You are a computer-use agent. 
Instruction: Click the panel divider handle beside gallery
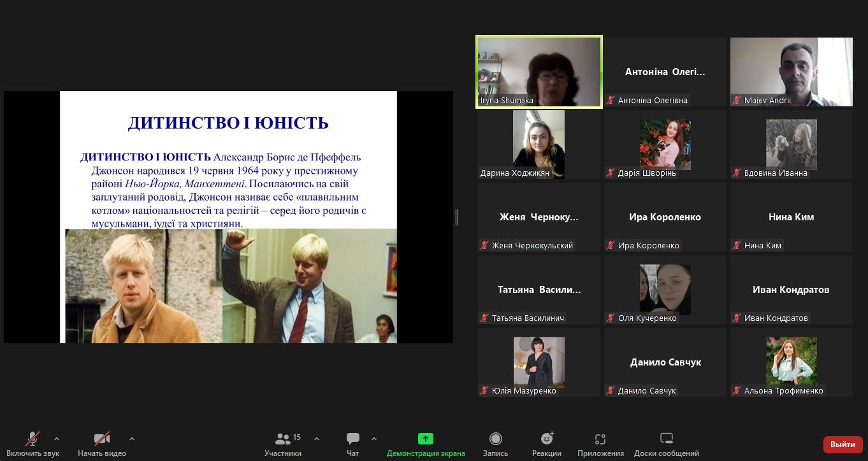[457, 217]
